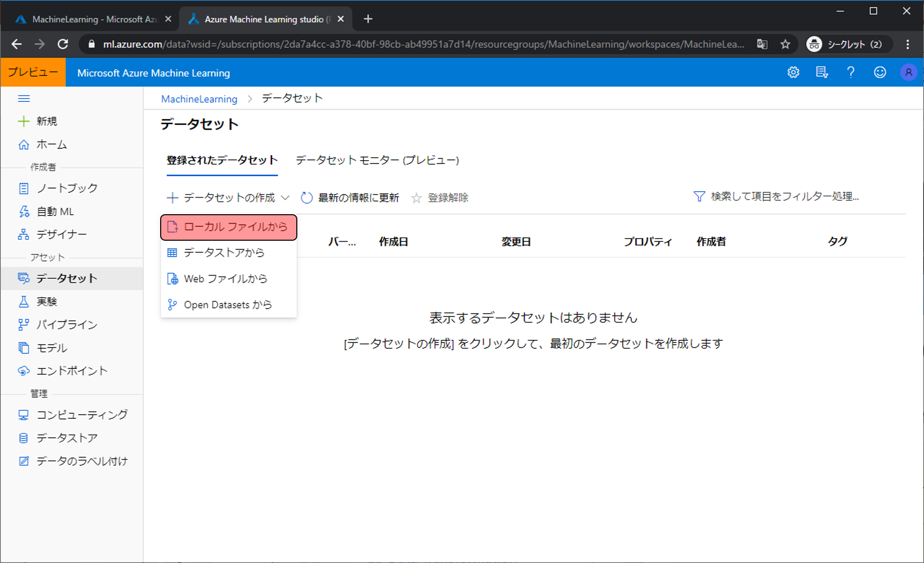
Task: Open the settings gear icon in header
Action: tap(793, 73)
